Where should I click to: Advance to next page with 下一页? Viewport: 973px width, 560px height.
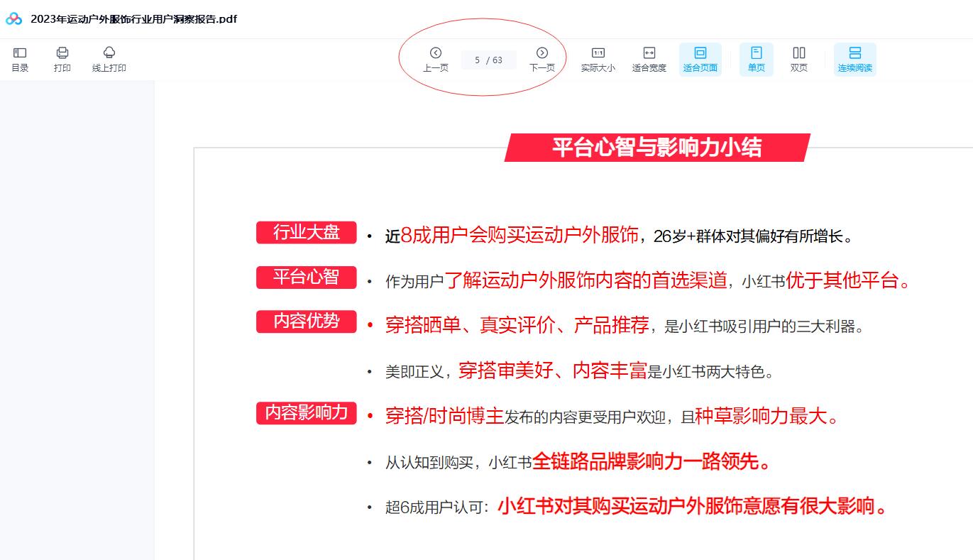pos(542,59)
